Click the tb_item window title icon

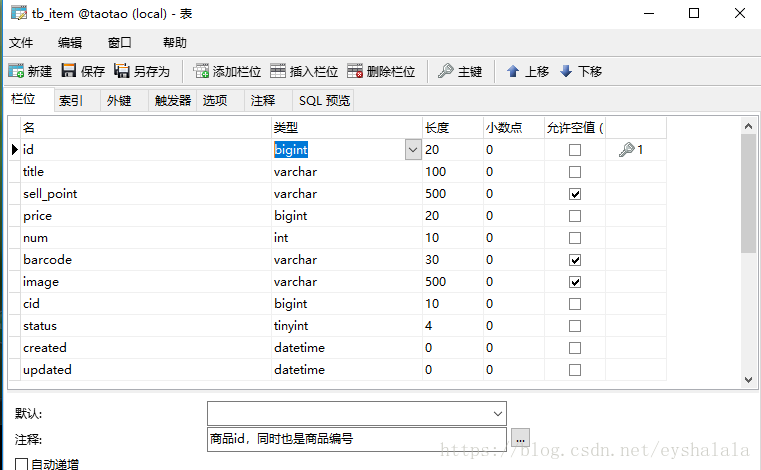[x=19, y=13]
